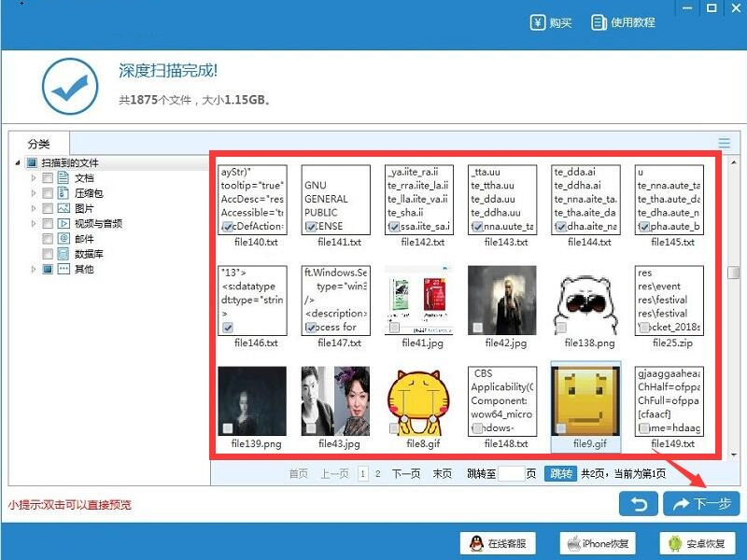The height and width of the screenshot is (560, 747).
Task: Focus the 跳转至 page number field
Action: (511, 474)
